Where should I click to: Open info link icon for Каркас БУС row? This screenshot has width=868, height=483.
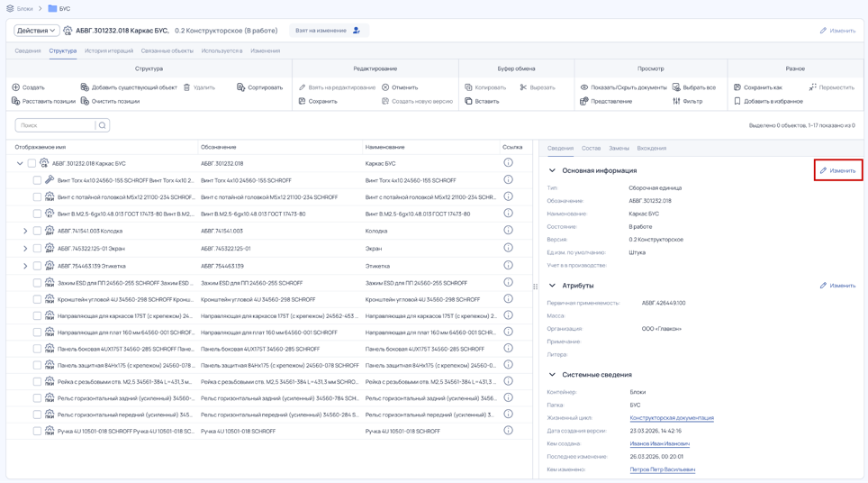click(x=508, y=163)
